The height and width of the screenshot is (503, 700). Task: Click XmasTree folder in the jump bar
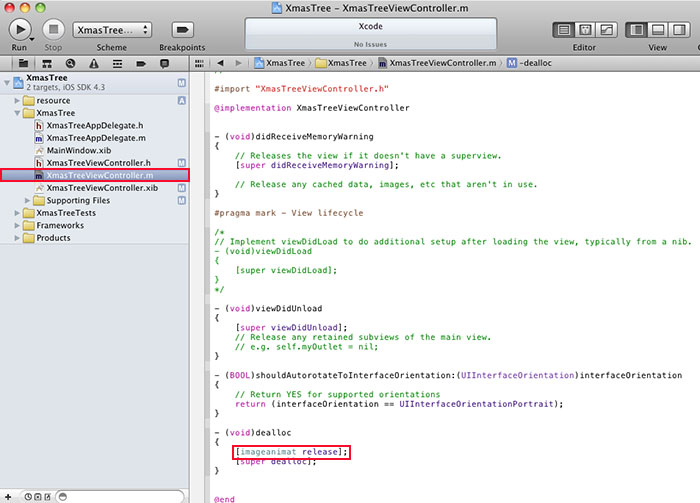(341, 63)
